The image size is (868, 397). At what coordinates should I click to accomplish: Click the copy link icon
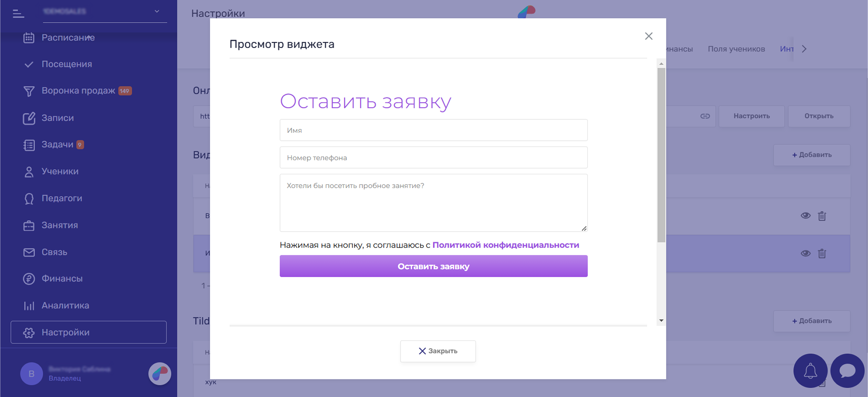705,116
